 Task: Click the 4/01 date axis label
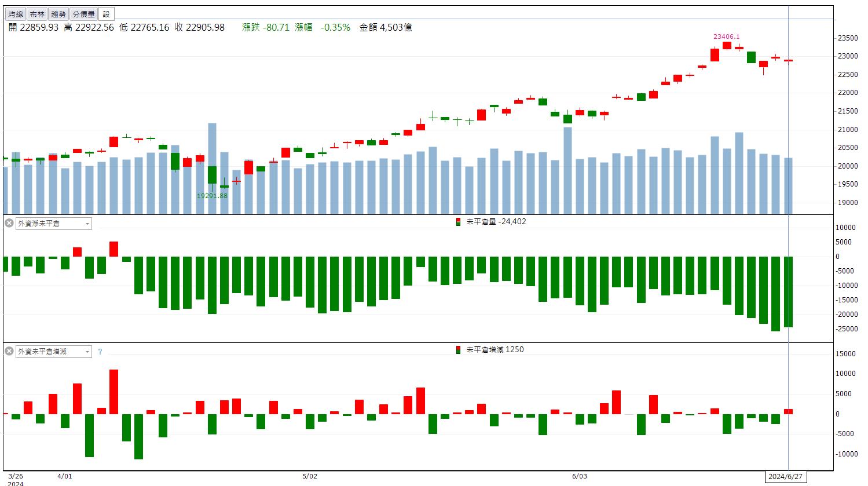65,476
